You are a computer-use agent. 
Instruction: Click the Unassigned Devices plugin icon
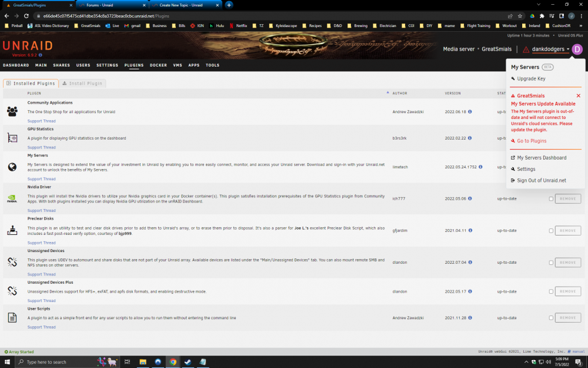coord(12,262)
